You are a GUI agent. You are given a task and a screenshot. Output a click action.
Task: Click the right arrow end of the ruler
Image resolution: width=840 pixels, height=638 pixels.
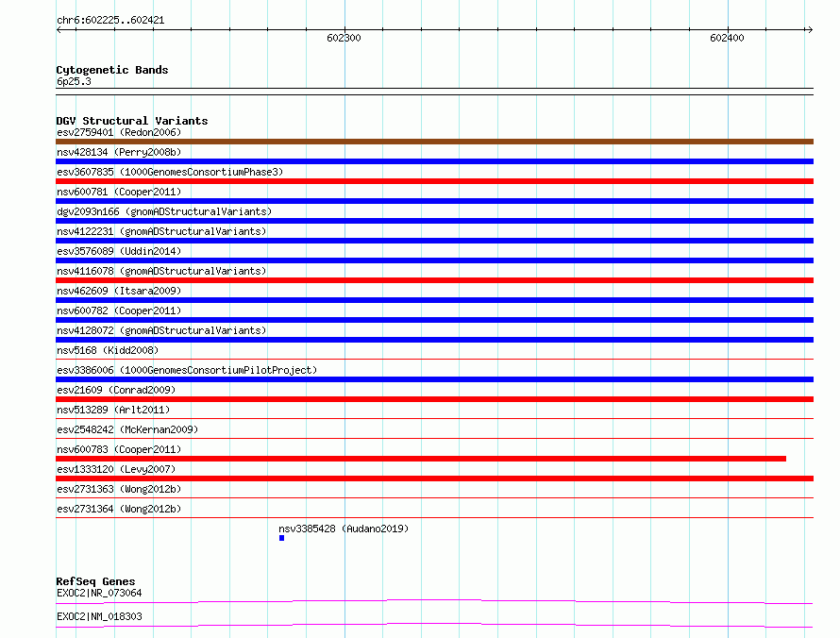tap(810, 29)
